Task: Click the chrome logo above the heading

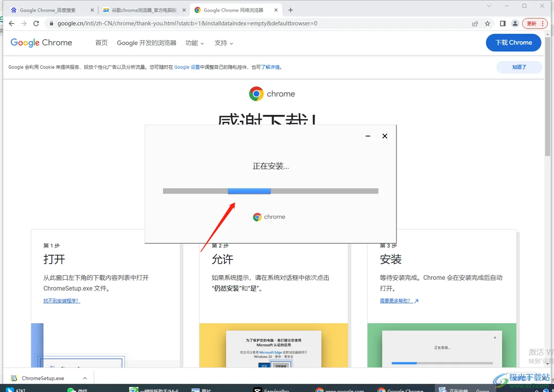Action: (272, 94)
